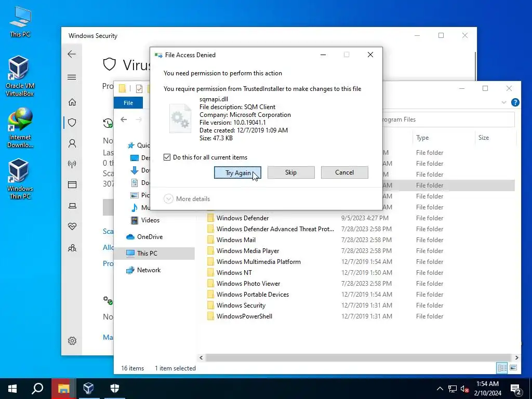Open Internet Download Manager desktop icon

coord(20,128)
